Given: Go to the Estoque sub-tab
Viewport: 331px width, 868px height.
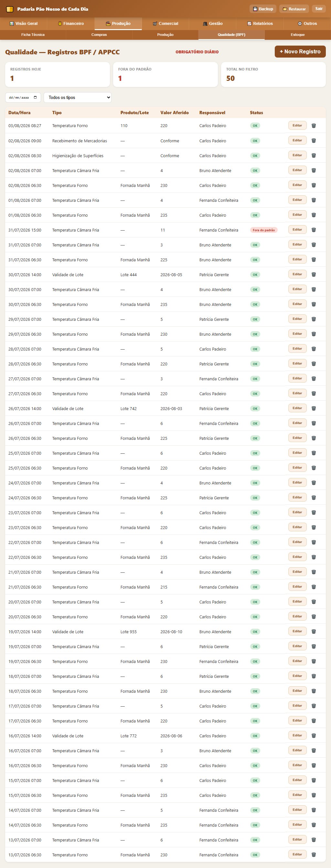Looking at the screenshot, I should (x=298, y=35).
